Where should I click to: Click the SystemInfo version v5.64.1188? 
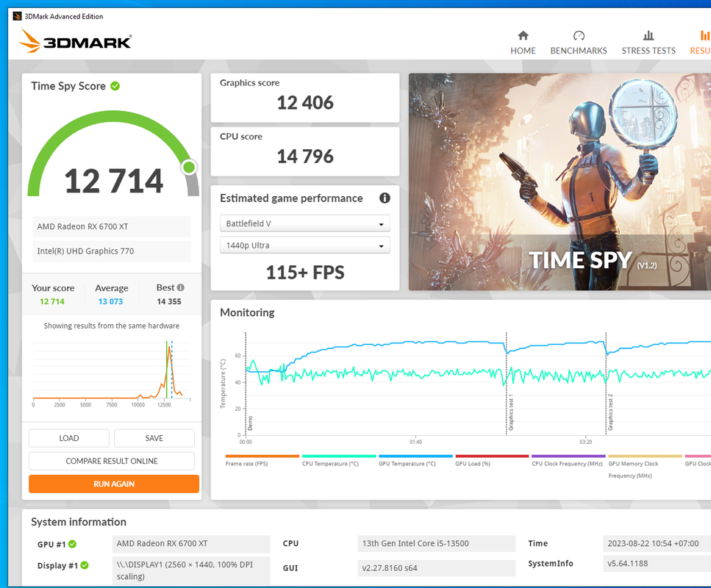pyautogui.click(x=657, y=564)
